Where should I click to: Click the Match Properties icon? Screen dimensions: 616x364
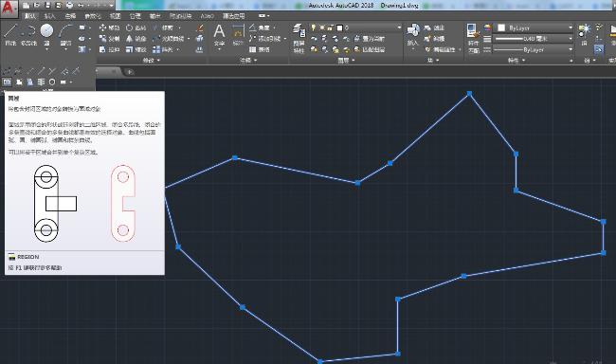[473, 38]
